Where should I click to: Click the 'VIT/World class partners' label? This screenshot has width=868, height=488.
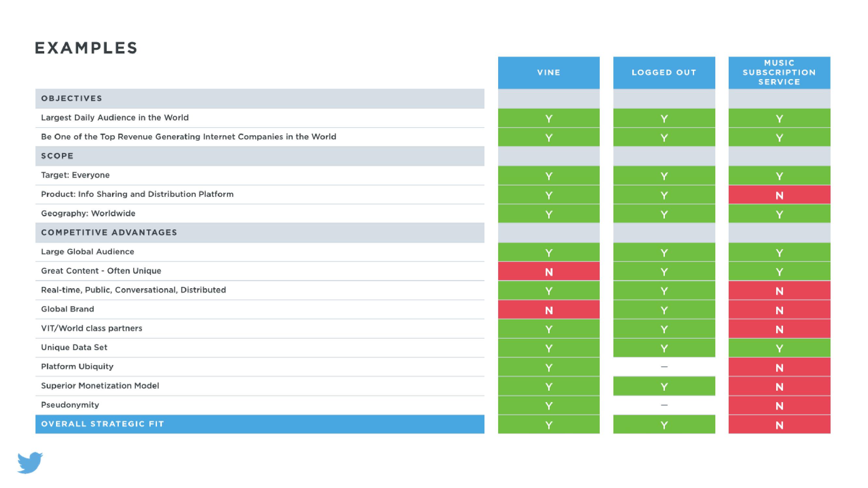coord(91,328)
